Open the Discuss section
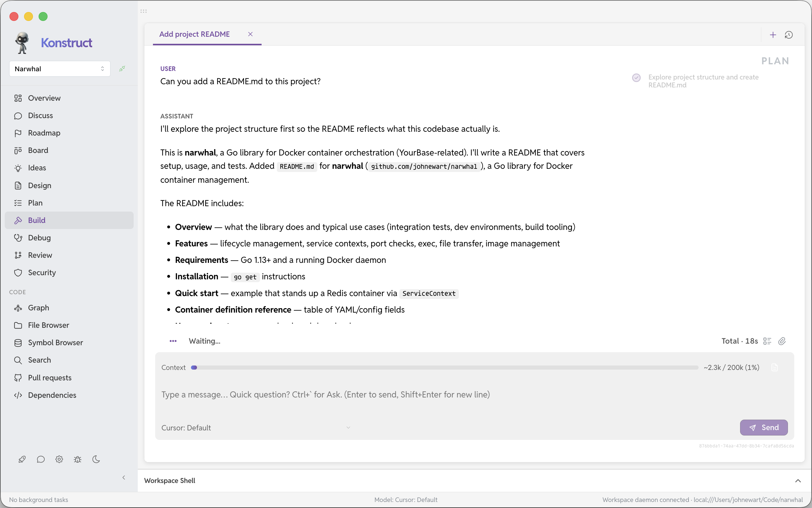The image size is (812, 508). pyautogui.click(x=69, y=116)
